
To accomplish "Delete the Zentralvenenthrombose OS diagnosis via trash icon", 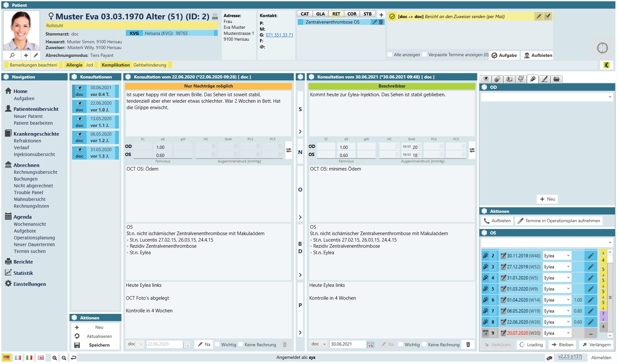I will [x=381, y=22].
